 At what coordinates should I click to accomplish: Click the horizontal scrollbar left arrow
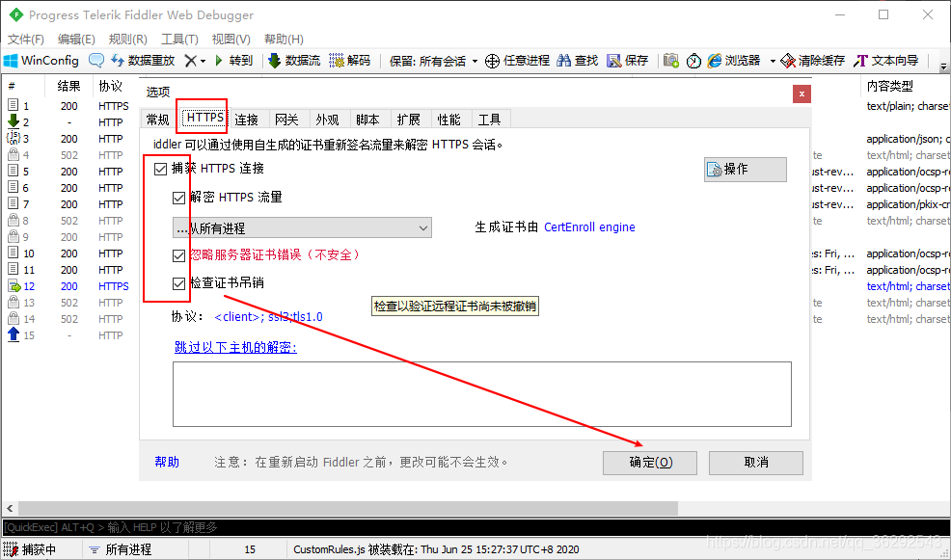(10, 508)
